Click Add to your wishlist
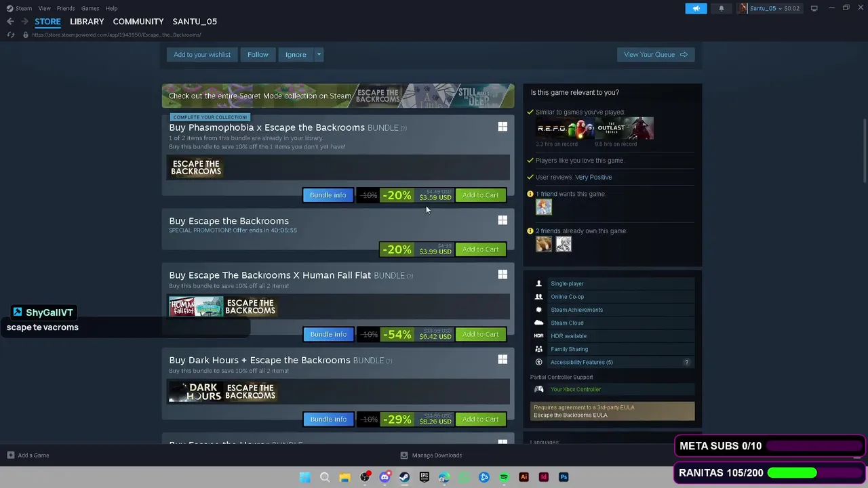Screen dimensions: 868x488 (202, 55)
